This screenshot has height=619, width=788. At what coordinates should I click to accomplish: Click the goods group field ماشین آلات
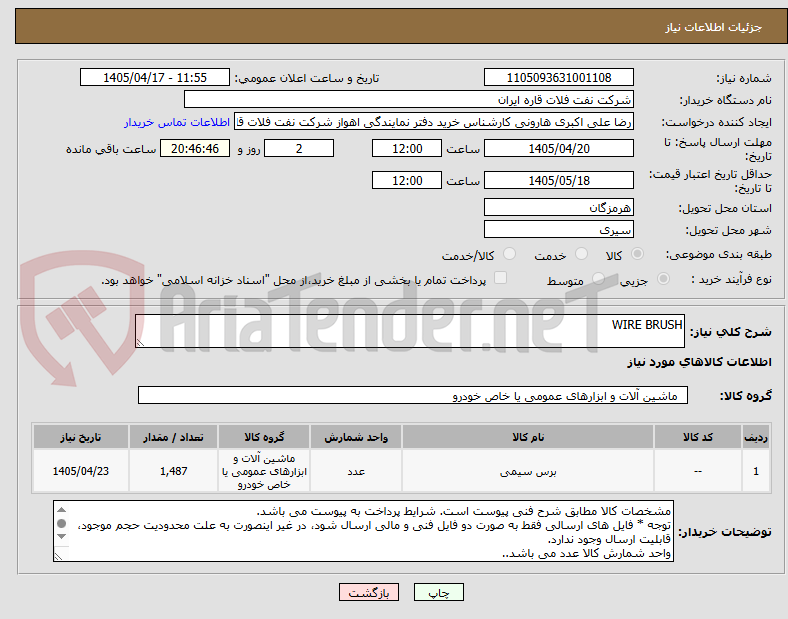pos(413,395)
